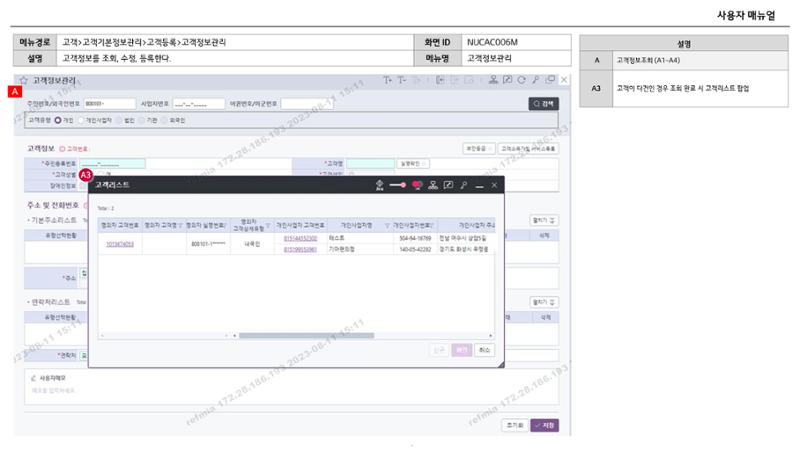The height and width of the screenshot is (450, 800).
Task: Open 명의자 고객번호 link 1013474053
Action: click(x=120, y=244)
